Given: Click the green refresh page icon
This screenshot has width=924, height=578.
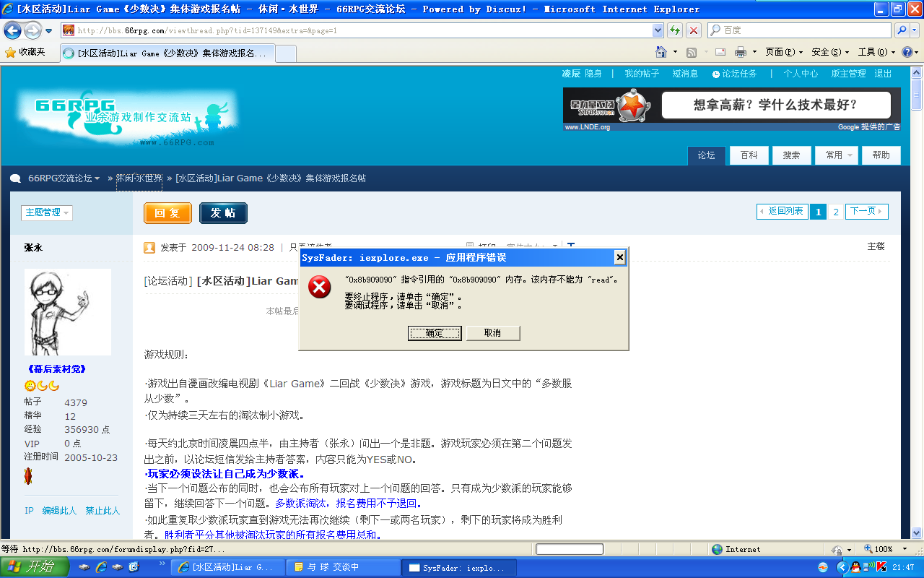Looking at the screenshot, I should 675,30.
